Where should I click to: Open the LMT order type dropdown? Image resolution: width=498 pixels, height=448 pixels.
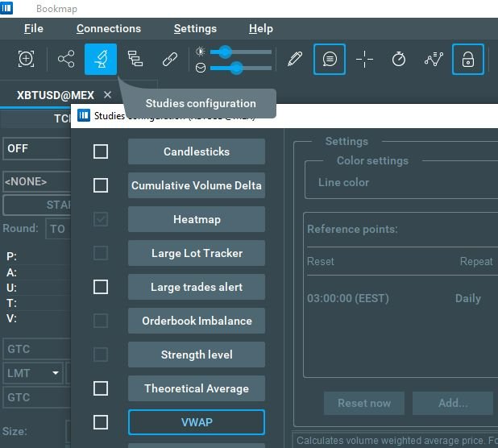34,373
